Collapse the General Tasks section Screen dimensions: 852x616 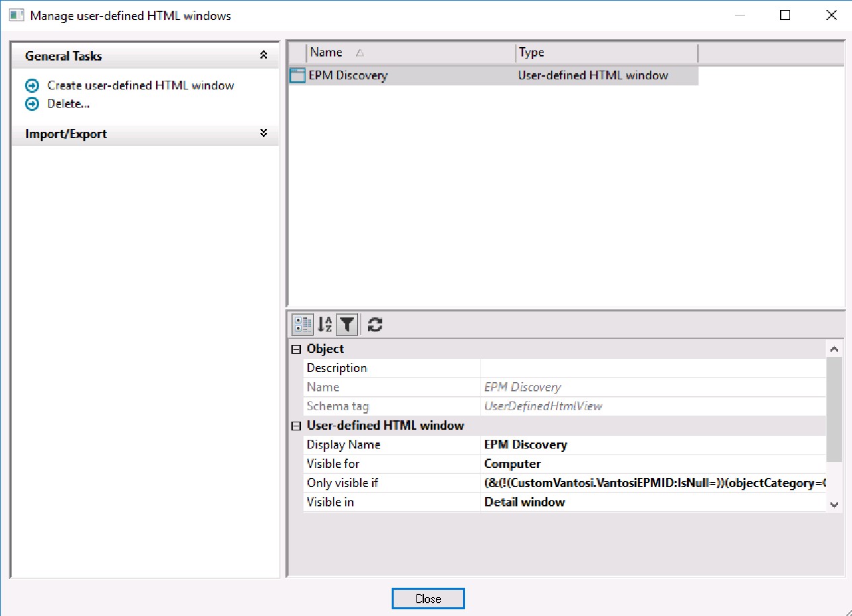coord(264,56)
